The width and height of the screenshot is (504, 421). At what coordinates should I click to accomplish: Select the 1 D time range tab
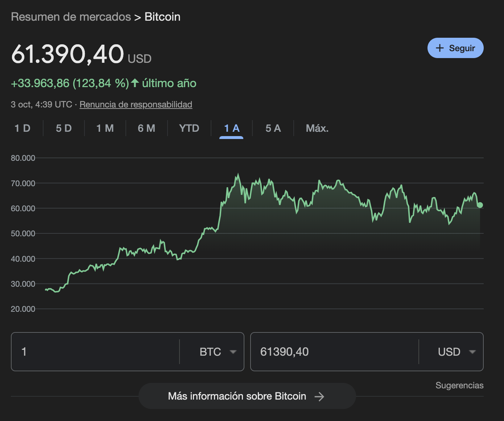pyautogui.click(x=22, y=128)
